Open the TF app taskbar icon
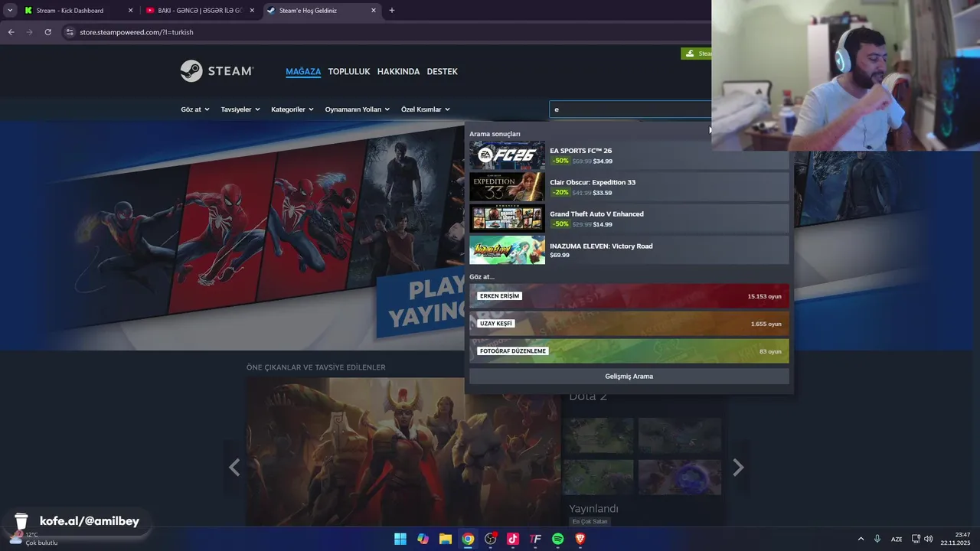Image resolution: width=980 pixels, height=551 pixels. tap(535, 539)
